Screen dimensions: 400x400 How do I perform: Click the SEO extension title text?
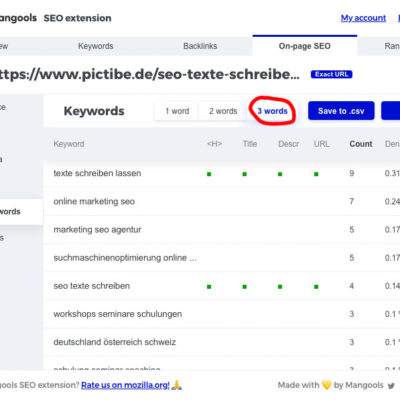tap(77, 18)
